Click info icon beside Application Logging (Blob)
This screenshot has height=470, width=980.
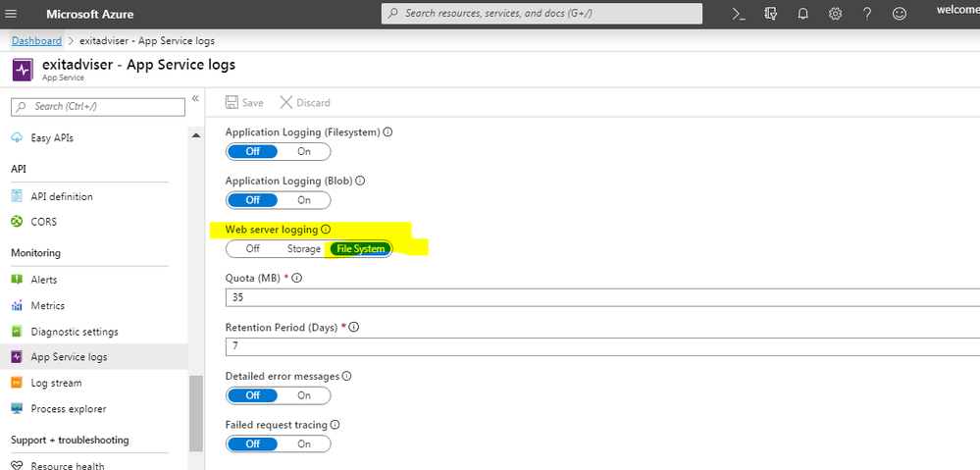tap(360, 181)
